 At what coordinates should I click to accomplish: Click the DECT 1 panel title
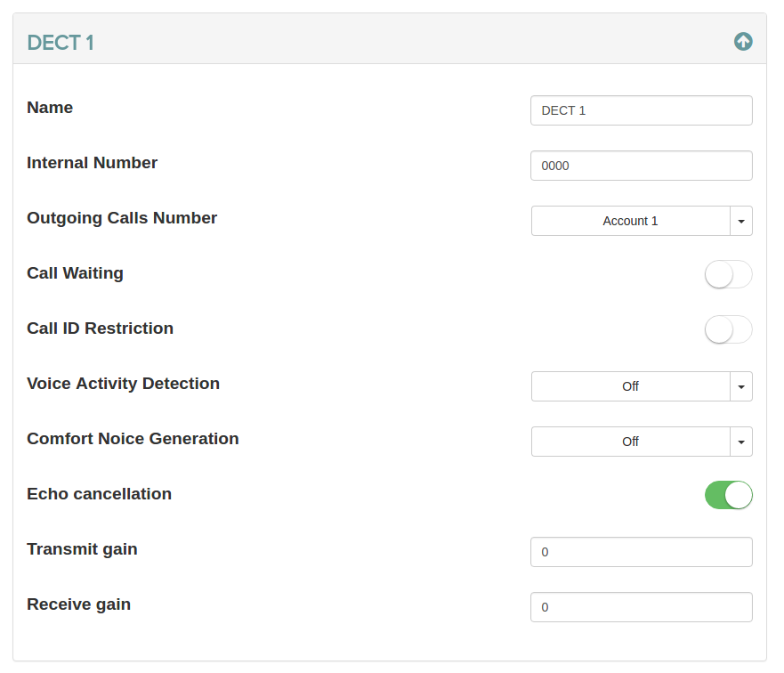pos(61,43)
